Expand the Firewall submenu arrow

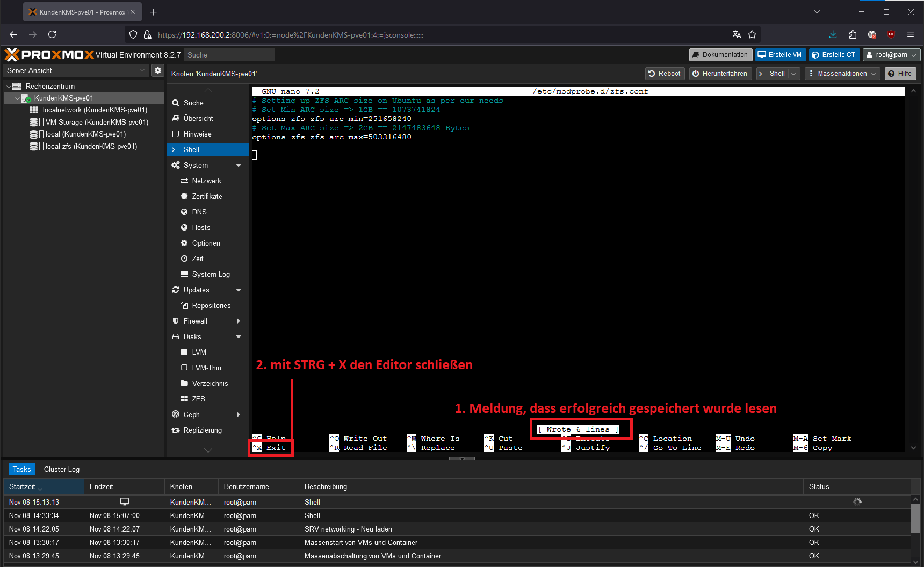[239, 321]
